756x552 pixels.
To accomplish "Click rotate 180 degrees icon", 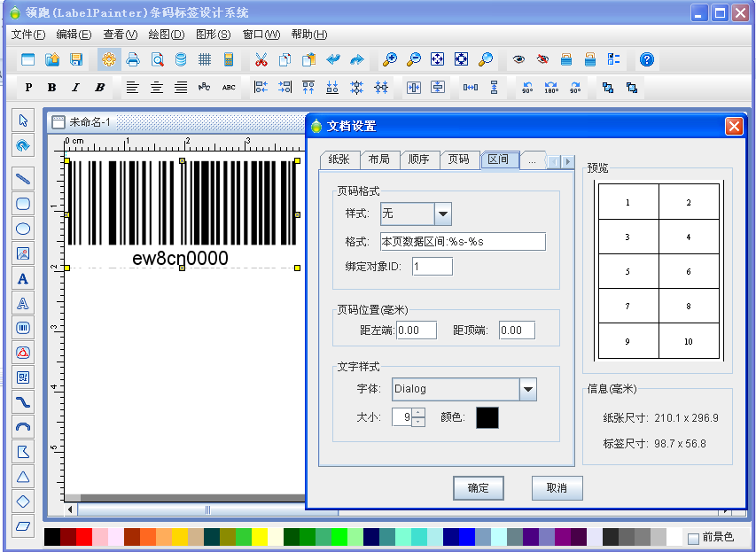I will (551, 87).
